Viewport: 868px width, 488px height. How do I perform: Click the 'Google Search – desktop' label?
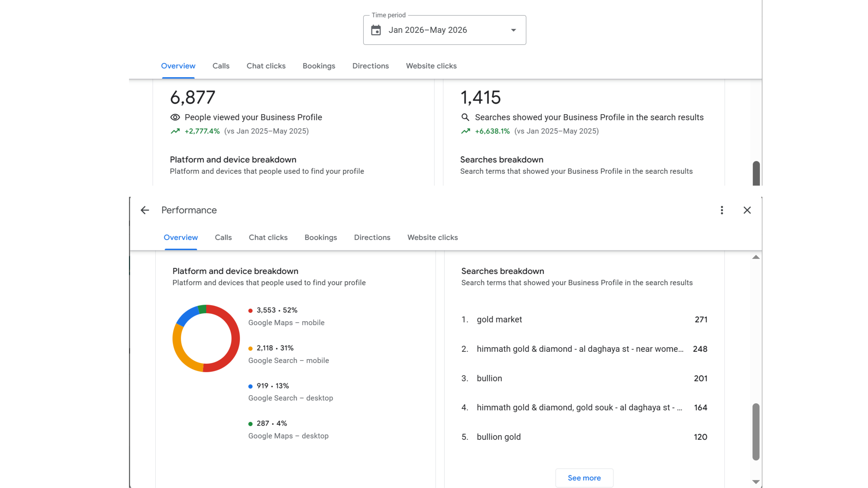click(x=290, y=398)
